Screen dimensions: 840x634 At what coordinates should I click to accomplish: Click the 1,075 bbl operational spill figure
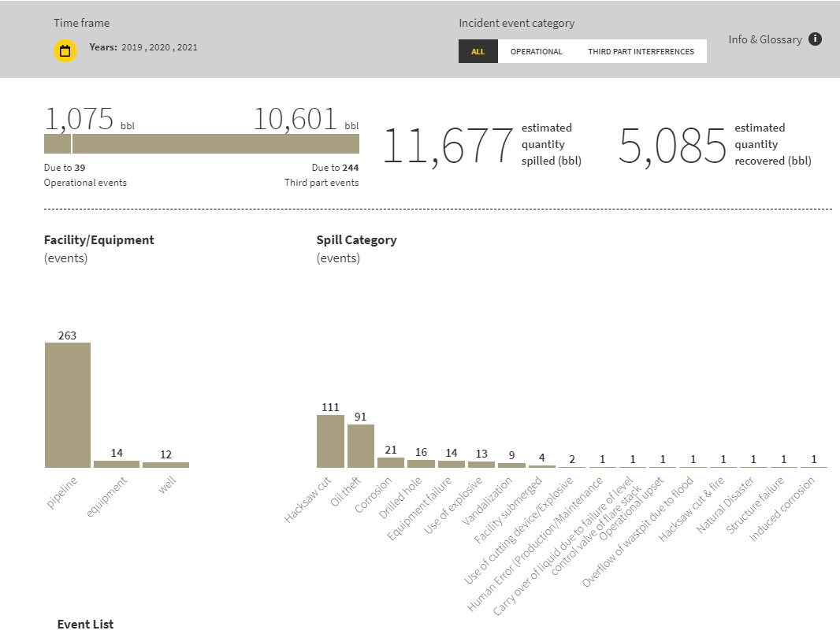[90, 119]
